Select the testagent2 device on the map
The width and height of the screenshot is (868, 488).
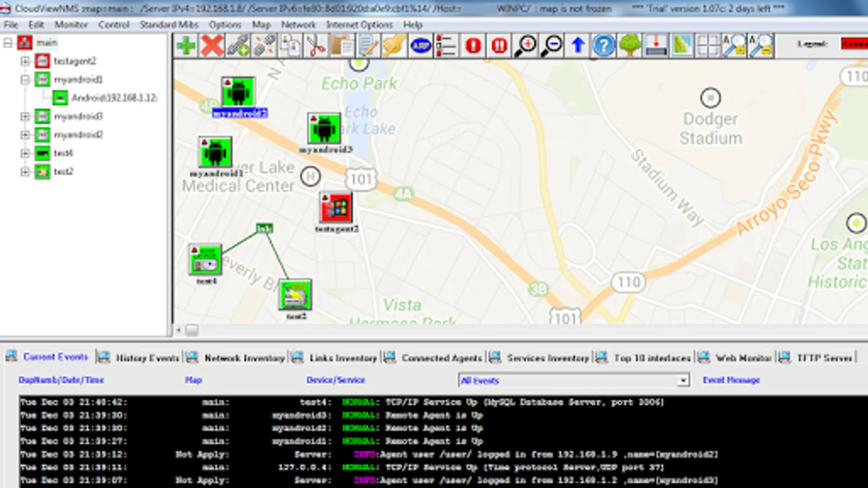[336, 208]
